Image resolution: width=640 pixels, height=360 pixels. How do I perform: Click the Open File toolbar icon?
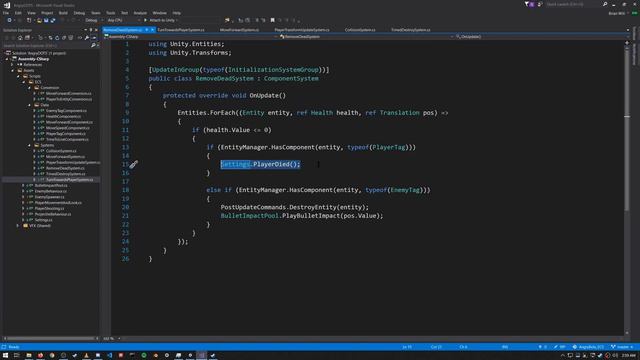point(40,20)
